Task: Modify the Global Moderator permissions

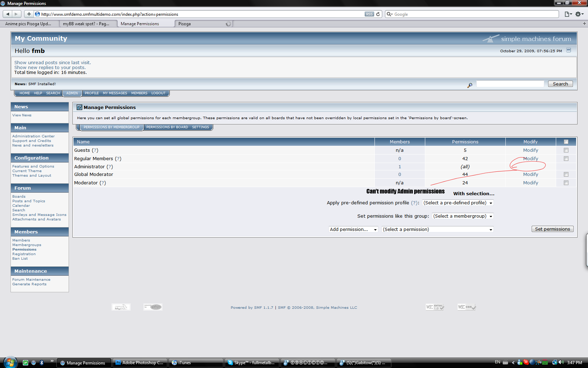Action: pyautogui.click(x=531, y=175)
